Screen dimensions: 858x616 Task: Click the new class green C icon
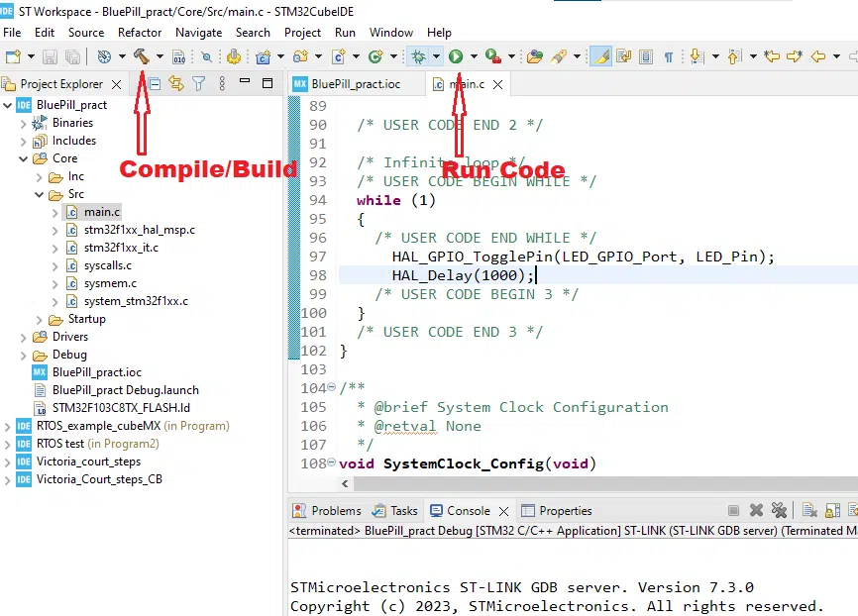tap(375, 56)
